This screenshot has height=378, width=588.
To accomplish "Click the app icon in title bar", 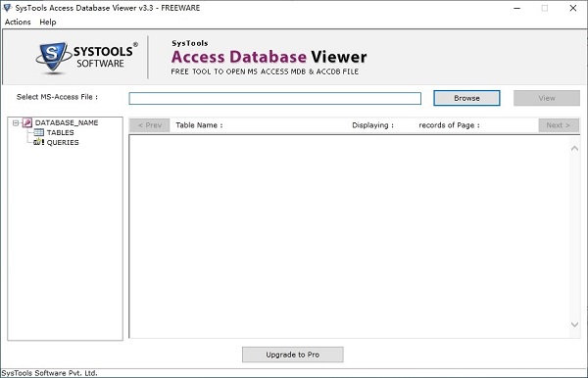I will [7, 8].
